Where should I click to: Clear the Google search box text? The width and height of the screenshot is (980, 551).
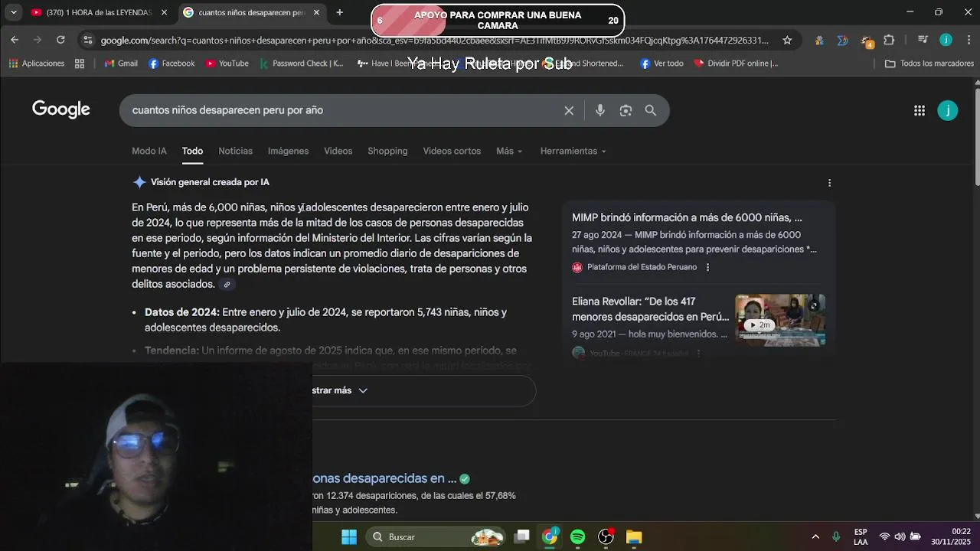[x=569, y=110]
